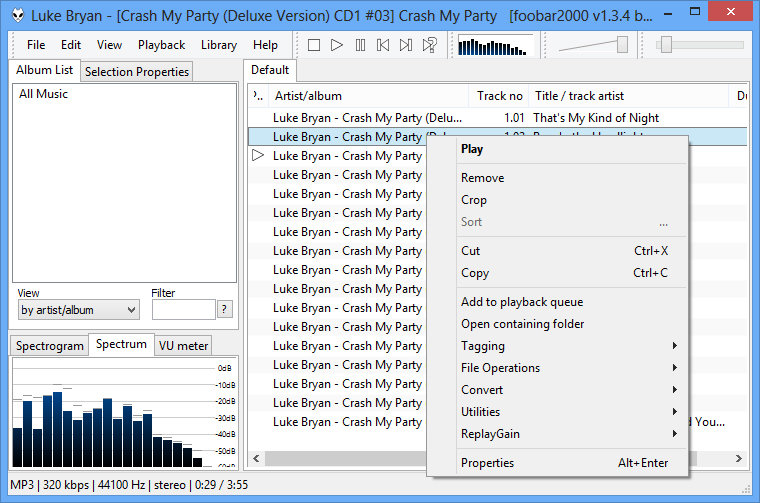Choose Play from the context menu
760x503 pixels.
point(558,149)
